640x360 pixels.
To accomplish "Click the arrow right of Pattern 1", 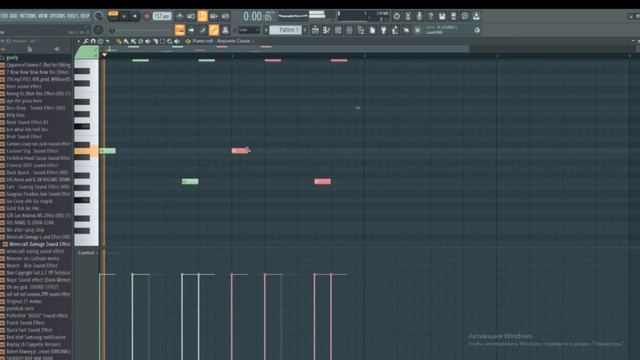I will tap(305, 30).
